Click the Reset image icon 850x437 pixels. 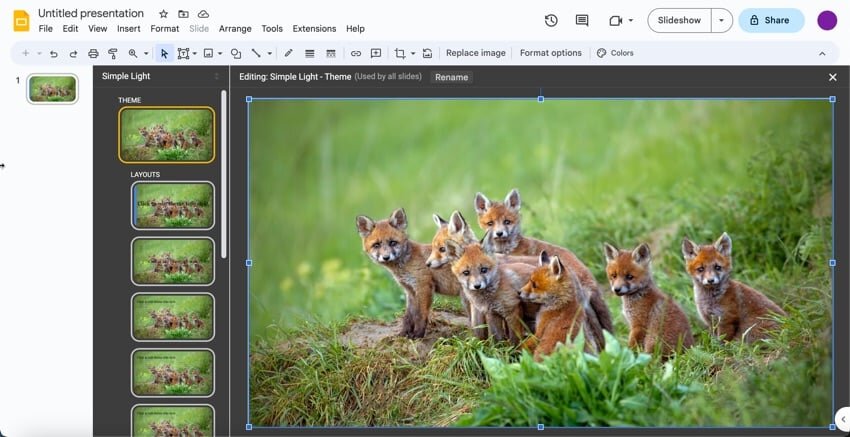pyautogui.click(x=428, y=53)
